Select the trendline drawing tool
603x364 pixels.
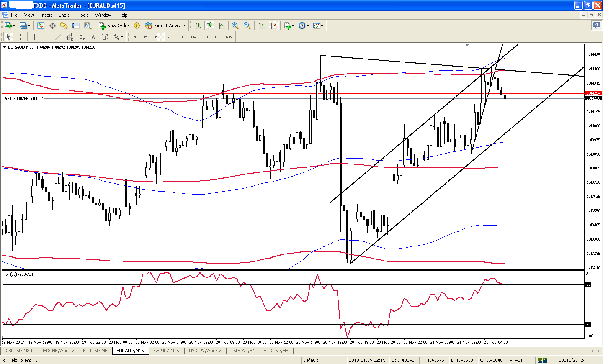point(58,37)
